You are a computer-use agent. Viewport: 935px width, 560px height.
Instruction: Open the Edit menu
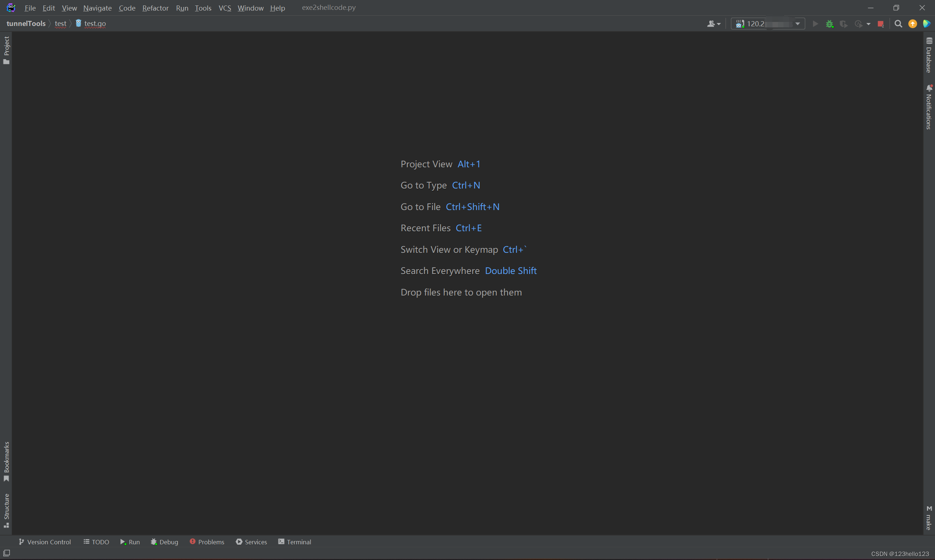49,8
